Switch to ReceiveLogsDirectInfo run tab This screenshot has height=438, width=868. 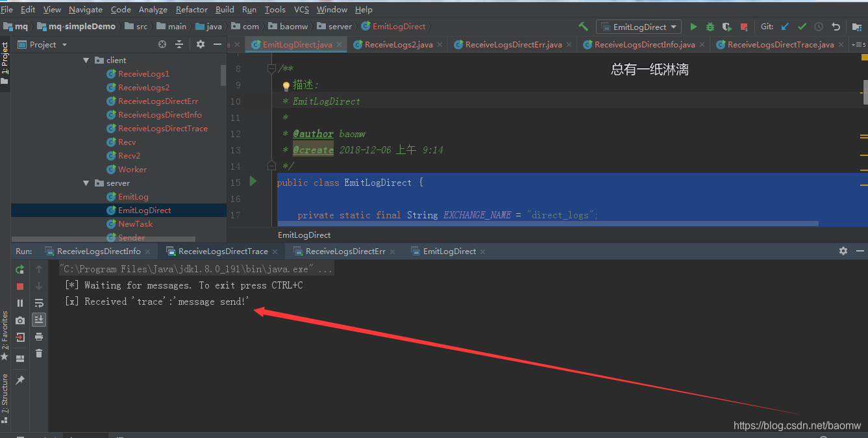[x=99, y=251]
